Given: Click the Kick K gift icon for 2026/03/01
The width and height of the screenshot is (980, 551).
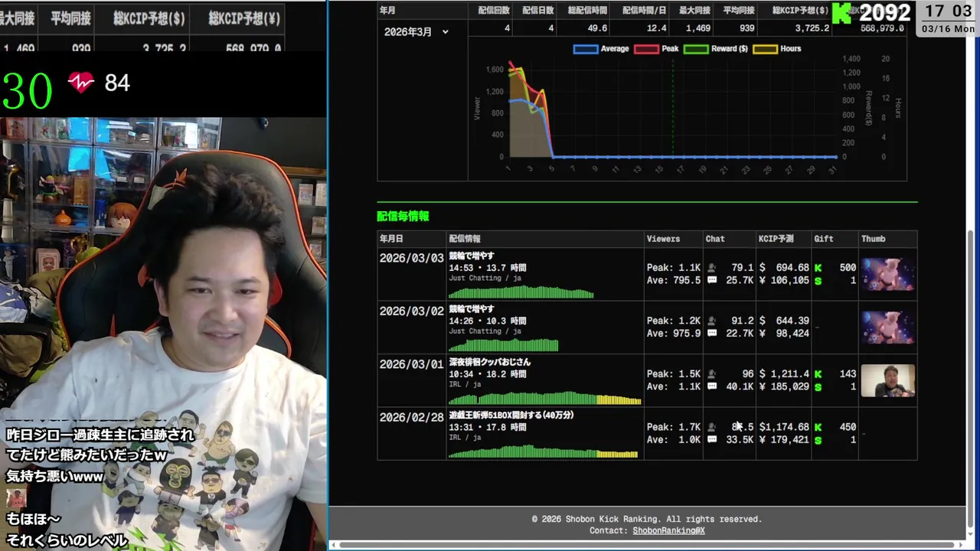Looking at the screenshot, I should pyautogui.click(x=818, y=374).
